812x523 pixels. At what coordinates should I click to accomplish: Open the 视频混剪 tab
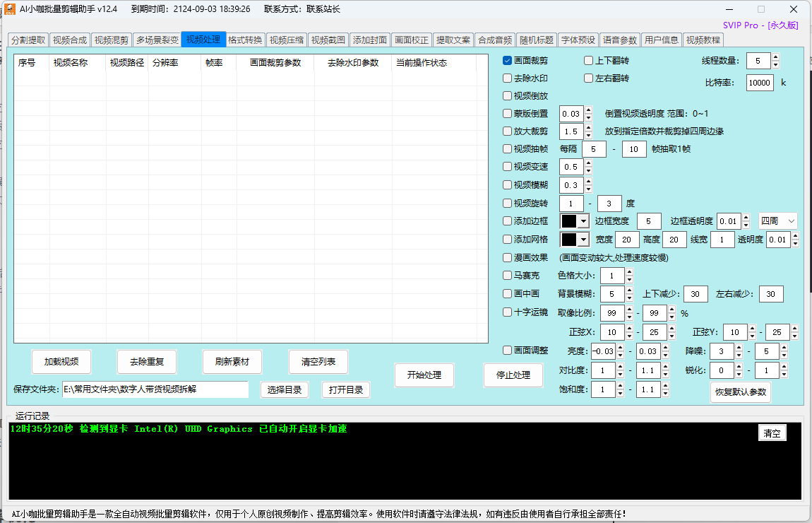pyautogui.click(x=112, y=40)
